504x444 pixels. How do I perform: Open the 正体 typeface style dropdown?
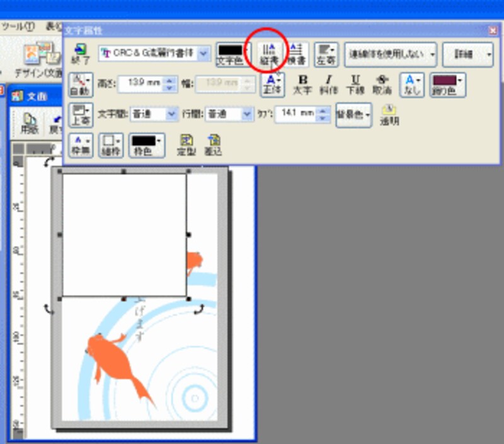[x=272, y=85]
